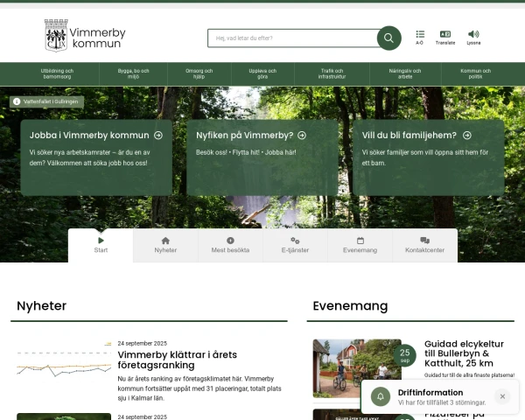Click the cyclists event photo thumbnail
The height and width of the screenshot is (420, 525).
coord(357,368)
